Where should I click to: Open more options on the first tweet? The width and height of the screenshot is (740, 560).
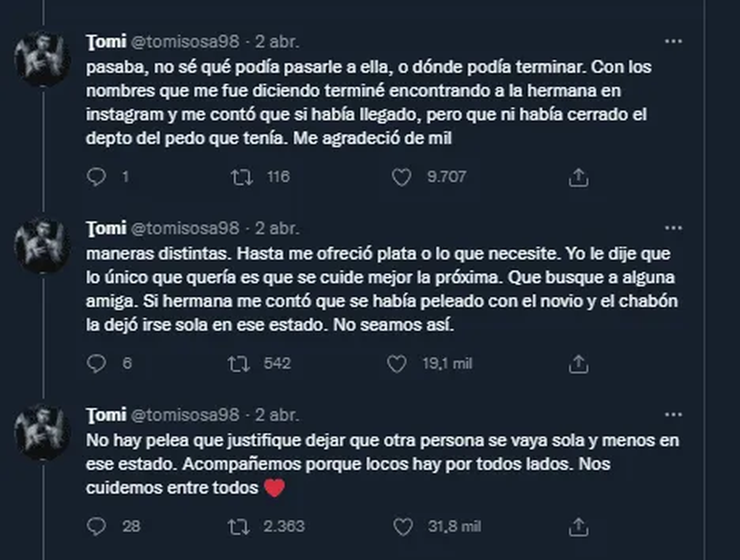[673, 41]
